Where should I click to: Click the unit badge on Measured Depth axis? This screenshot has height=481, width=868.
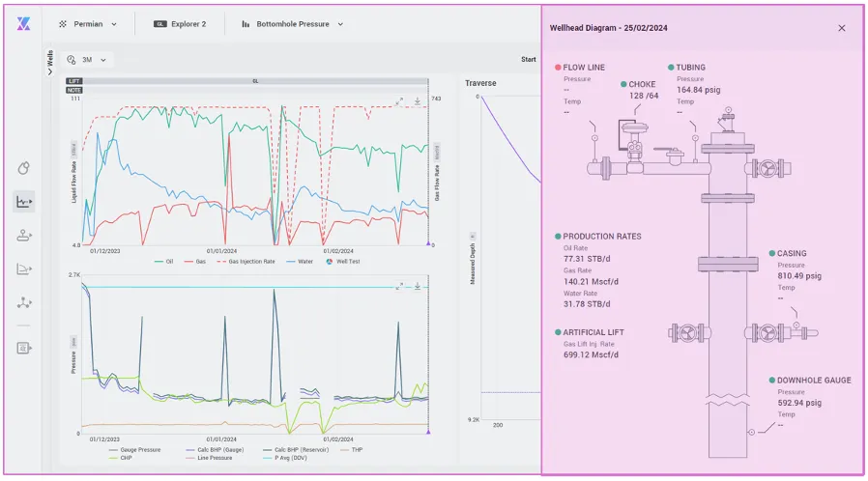click(x=473, y=236)
